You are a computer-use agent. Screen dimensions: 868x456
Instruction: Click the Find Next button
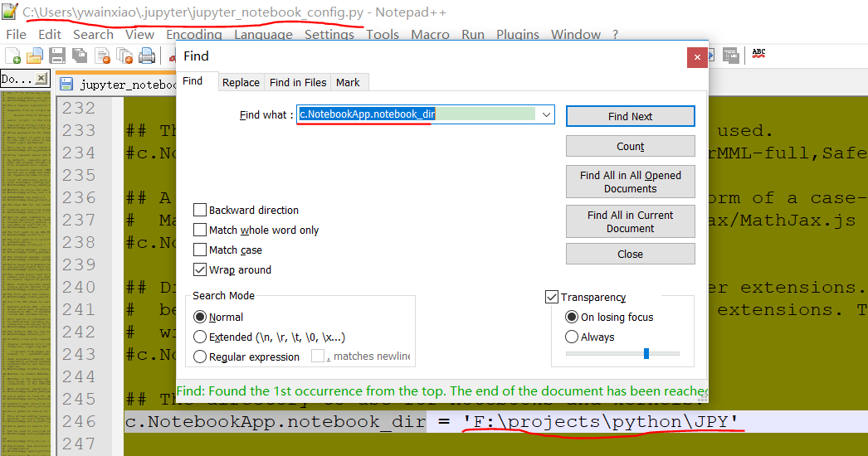(630, 116)
